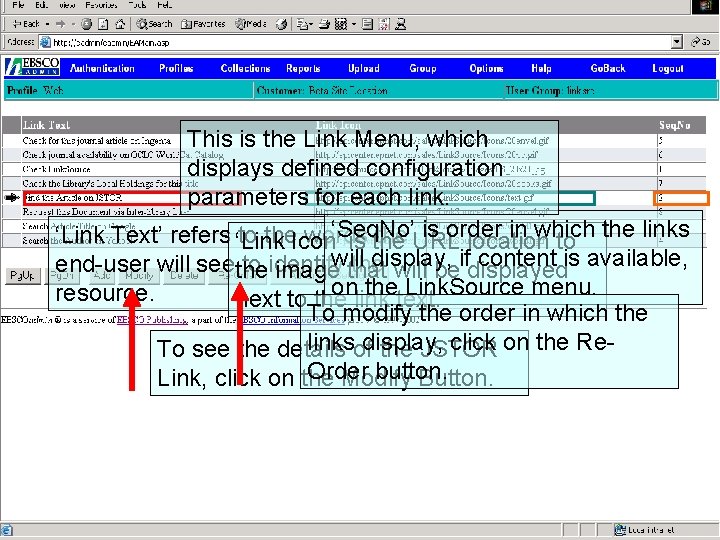Expand the Address bar dropdown list
Screen dimensions: 720x540
pyautogui.click(x=676, y=42)
